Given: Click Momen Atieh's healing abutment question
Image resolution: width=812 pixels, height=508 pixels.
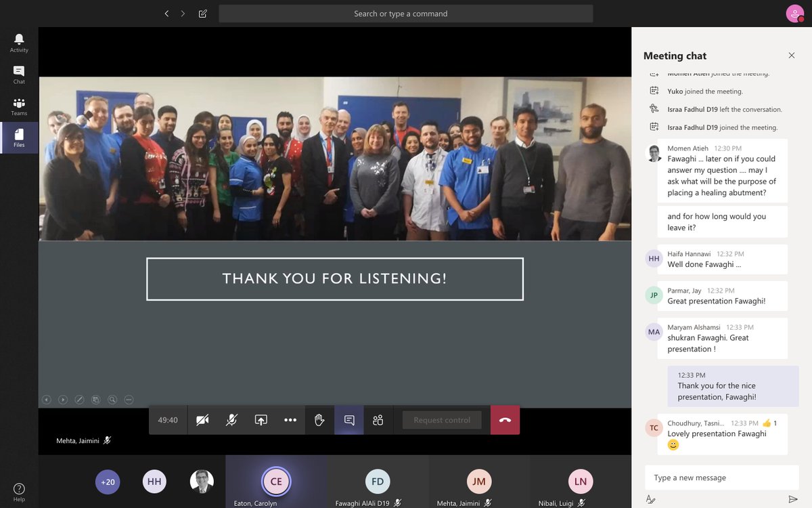Looking at the screenshot, I should pyautogui.click(x=722, y=171).
